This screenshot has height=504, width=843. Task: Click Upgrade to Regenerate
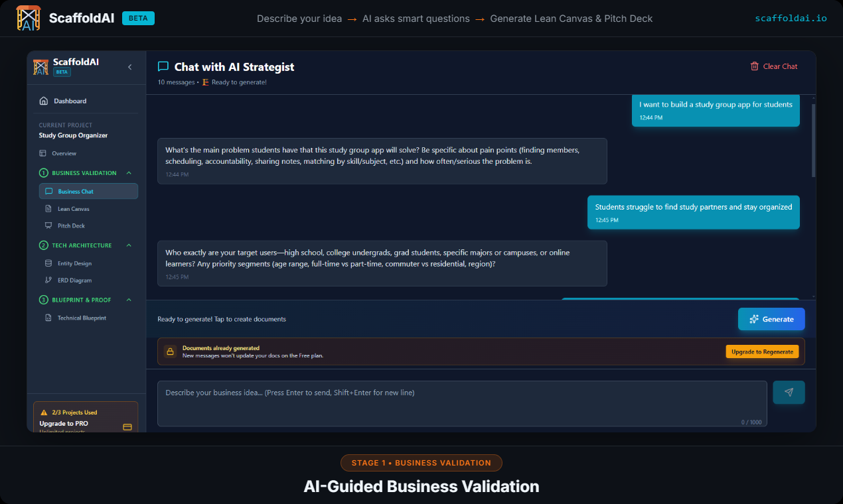click(x=762, y=351)
